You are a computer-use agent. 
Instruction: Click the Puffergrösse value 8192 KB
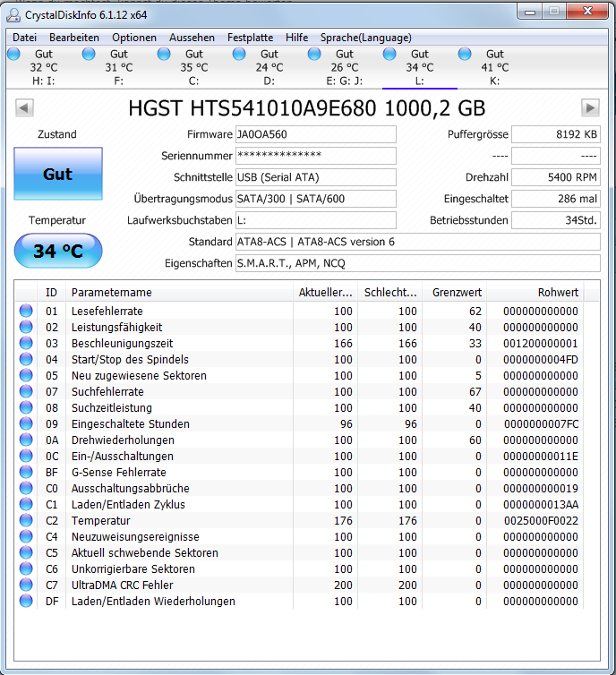tap(556, 134)
